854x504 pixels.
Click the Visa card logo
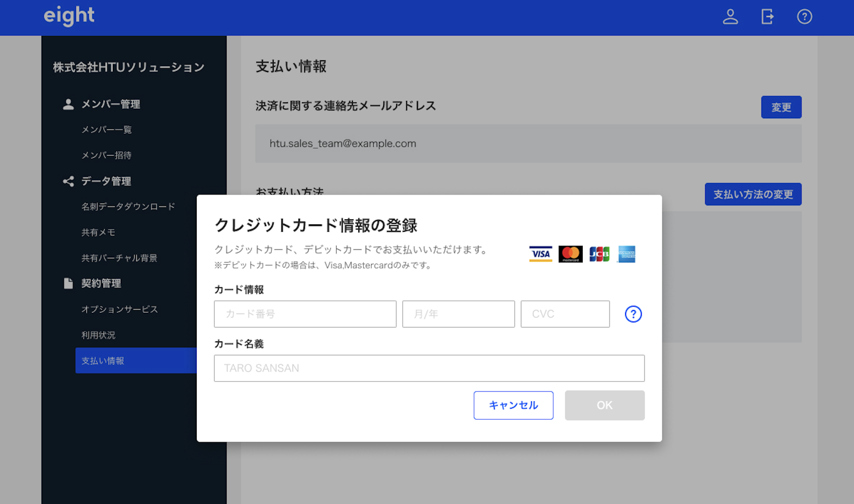pos(540,254)
